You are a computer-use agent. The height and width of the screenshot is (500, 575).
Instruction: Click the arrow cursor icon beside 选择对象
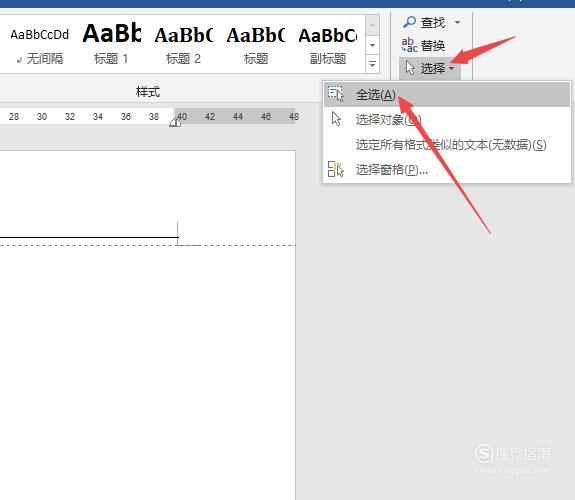coord(336,119)
